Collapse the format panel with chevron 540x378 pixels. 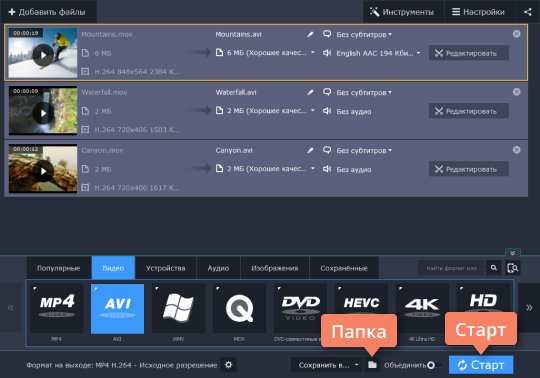(x=512, y=253)
